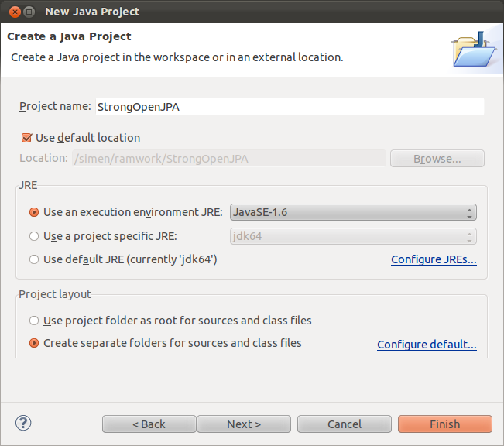Select Create separate folders radio button

pyautogui.click(x=34, y=343)
